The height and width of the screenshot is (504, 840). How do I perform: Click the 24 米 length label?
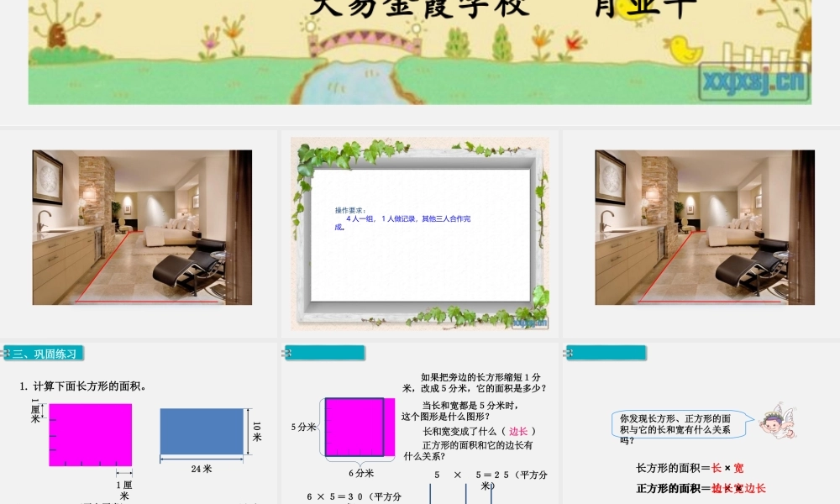[x=202, y=469]
